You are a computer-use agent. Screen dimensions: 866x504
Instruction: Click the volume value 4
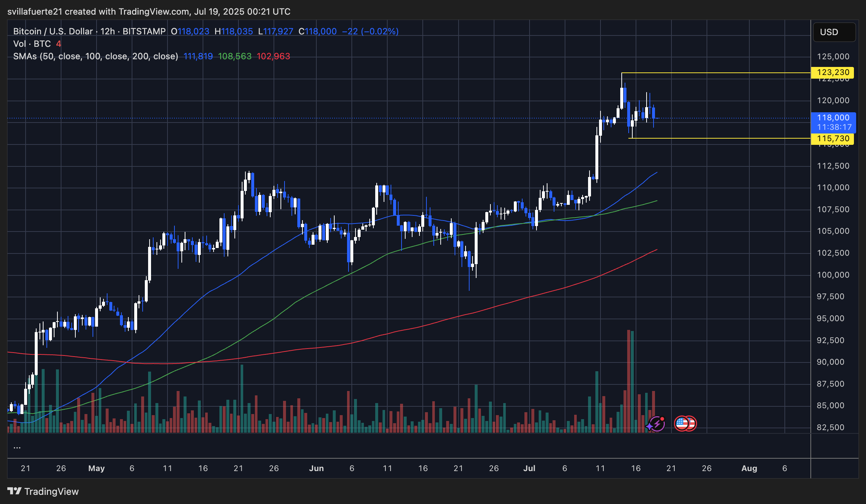click(59, 44)
